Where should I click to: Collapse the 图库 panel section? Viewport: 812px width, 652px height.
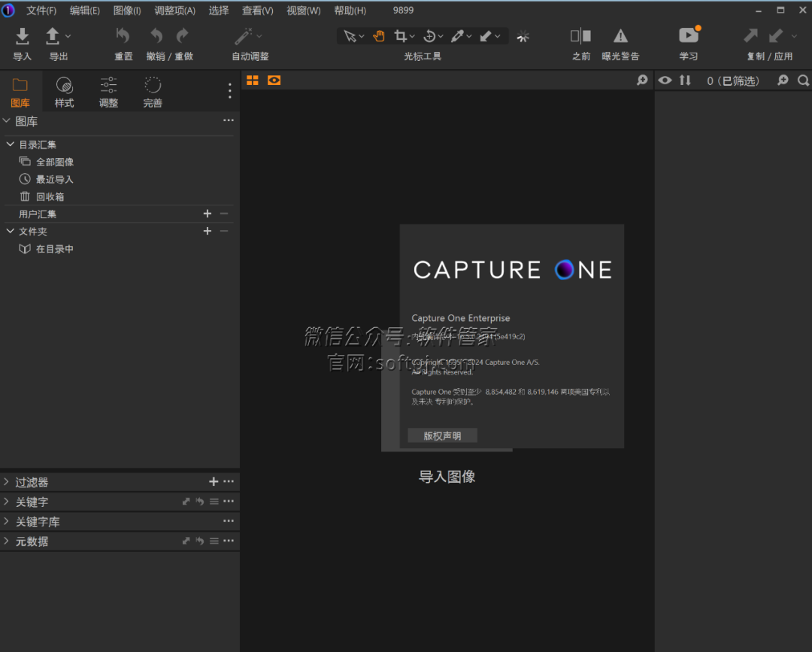pos(7,120)
